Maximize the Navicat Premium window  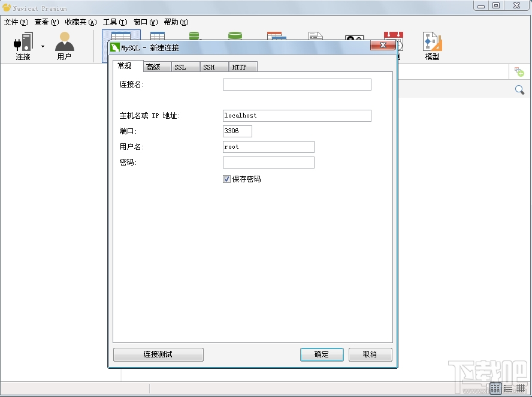point(496,6)
